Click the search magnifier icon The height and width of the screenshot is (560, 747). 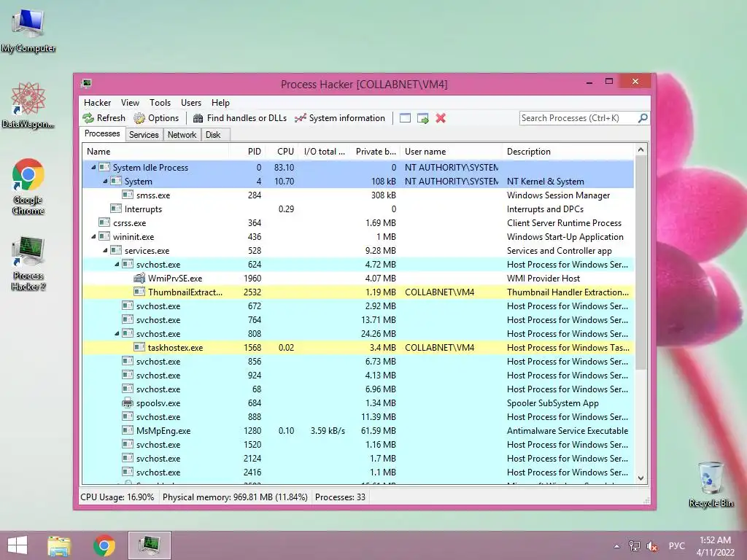(x=643, y=117)
